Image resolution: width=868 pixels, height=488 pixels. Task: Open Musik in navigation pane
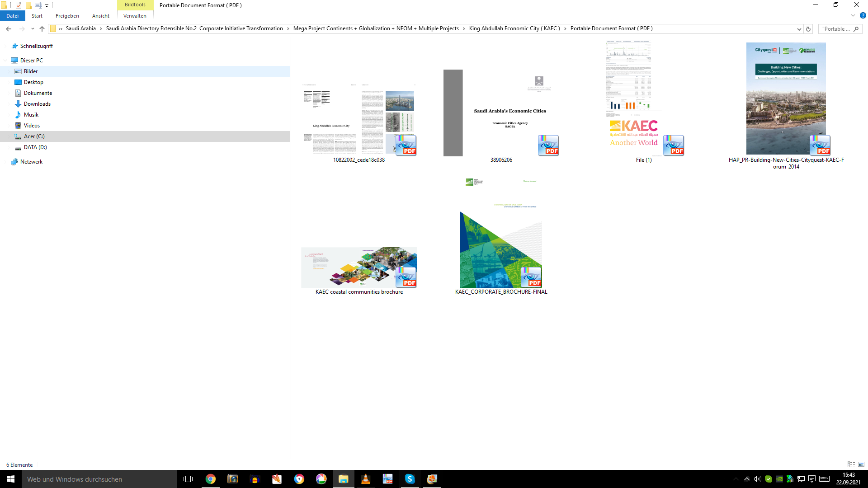tap(31, 115)
